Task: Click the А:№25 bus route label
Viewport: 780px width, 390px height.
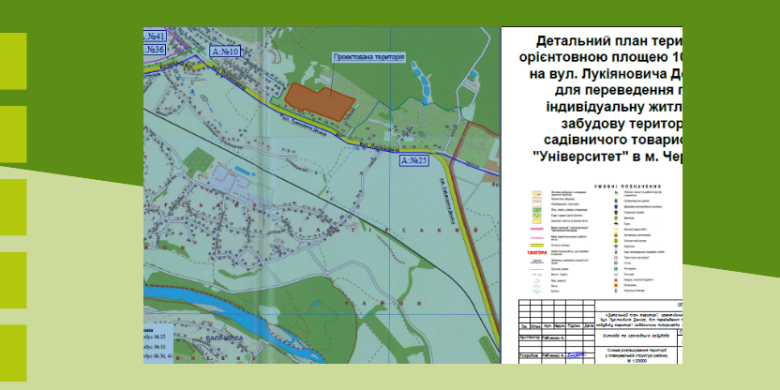Action: pos(414,160)
